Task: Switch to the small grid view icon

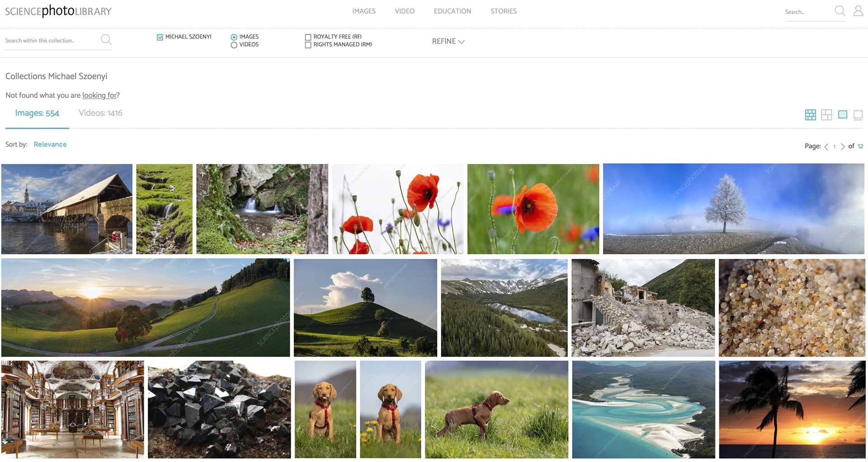Action: pos(810,115)
